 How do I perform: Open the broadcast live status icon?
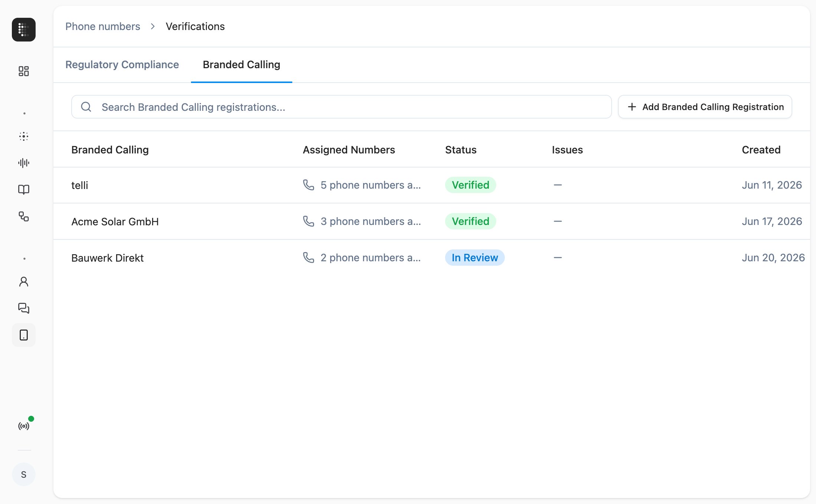coord(24,426)
